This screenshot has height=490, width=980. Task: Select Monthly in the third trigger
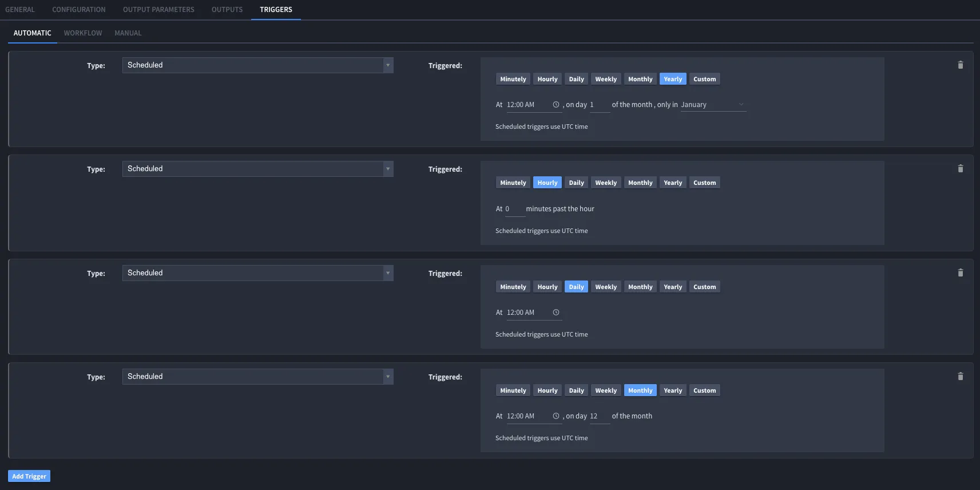click(x=640, y=287)
